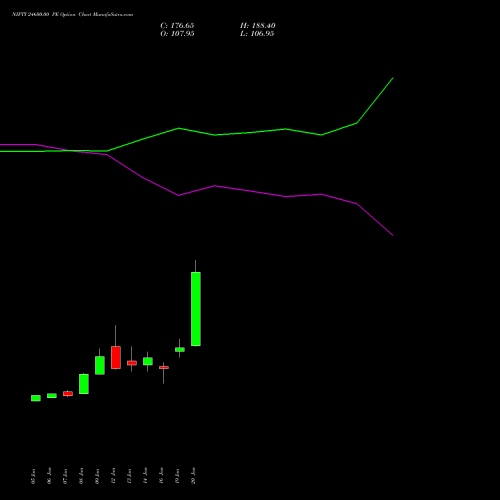Click the '14 Jan' date axis label

(145, 476)
